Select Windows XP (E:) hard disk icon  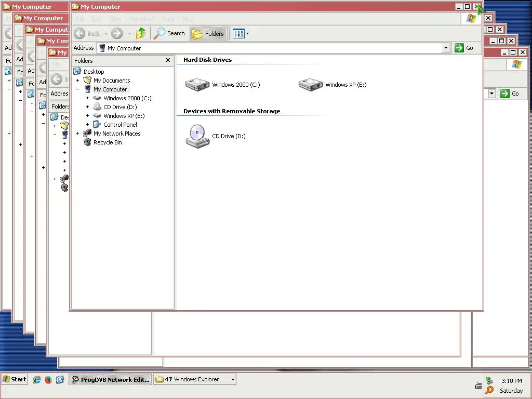pos(311,85)
